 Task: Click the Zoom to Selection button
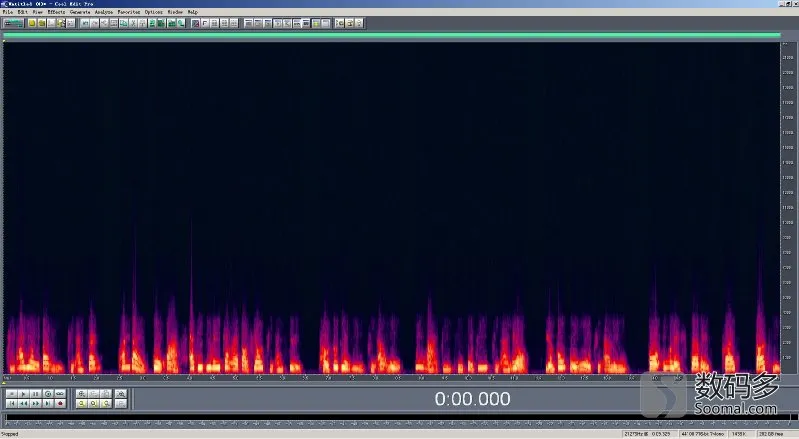(121, 394)
